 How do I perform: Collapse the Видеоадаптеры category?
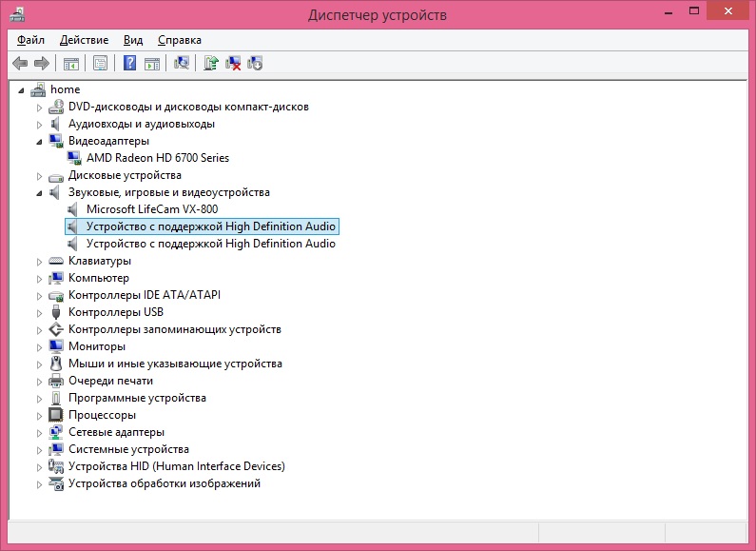pos(40,141)
